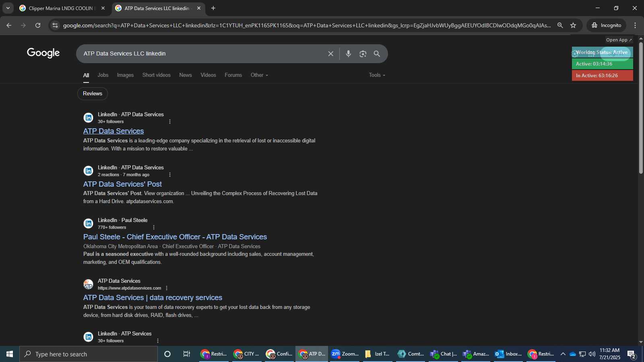Screen dimensions: 644x362
Task: Click LinkedIn favicon of Paul Steele result
Action: tap(88, 224)
